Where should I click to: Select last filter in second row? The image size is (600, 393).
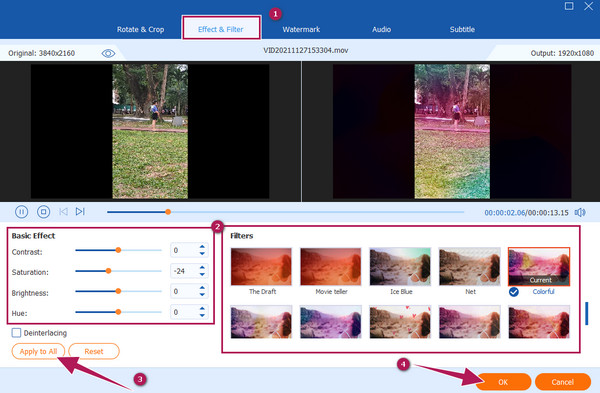click(539, 322)
